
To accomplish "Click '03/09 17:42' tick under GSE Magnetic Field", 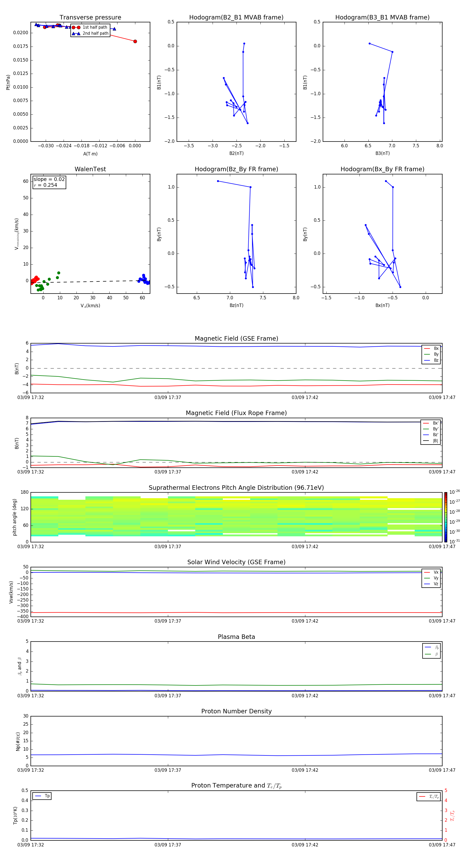I will [305, 397].
